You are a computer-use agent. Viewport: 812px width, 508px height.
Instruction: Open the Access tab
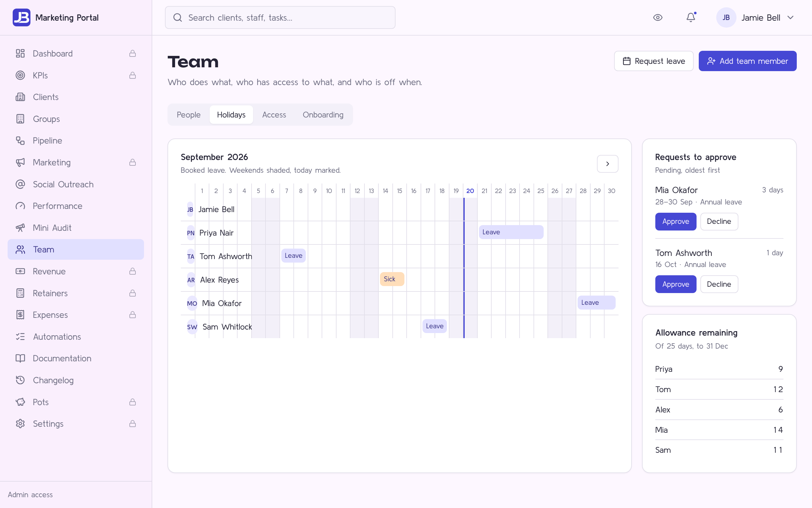click(x=274, y=115)
